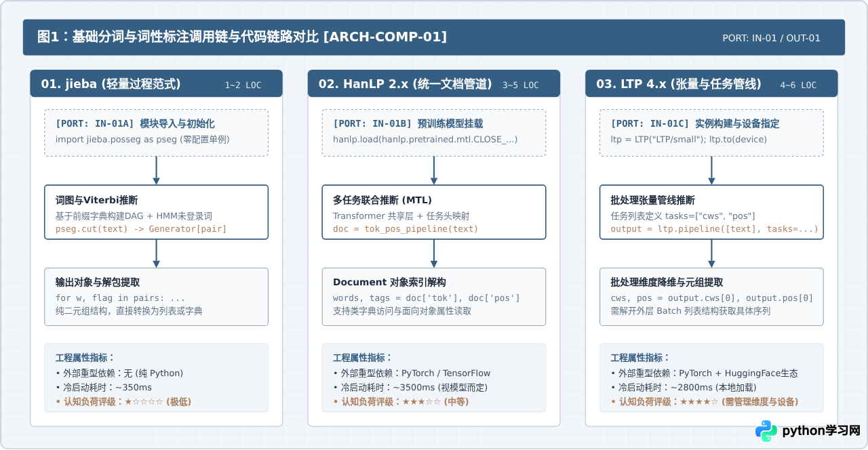
Task: Click '[PORT: IN-01B] 预训练模型挂载' heading
Action: pyautogui.click(x=408, y=124)
